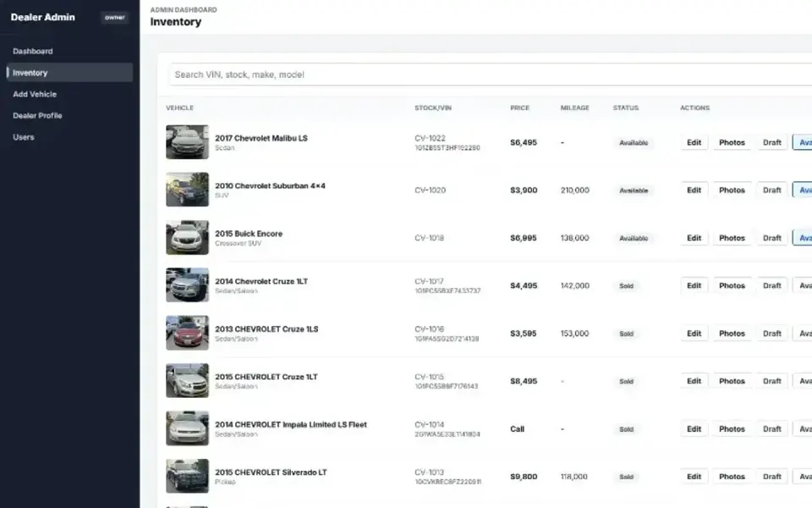Click the VEHICLE column header
Image resolution: width=812 pixels, height=508 pixels.
click(x=179, y=108)
